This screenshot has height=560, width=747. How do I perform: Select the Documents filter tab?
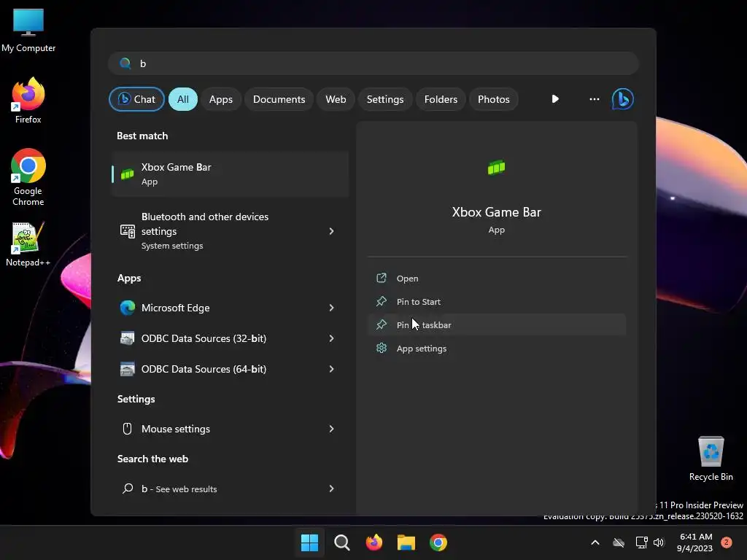[x=279, y=99]
